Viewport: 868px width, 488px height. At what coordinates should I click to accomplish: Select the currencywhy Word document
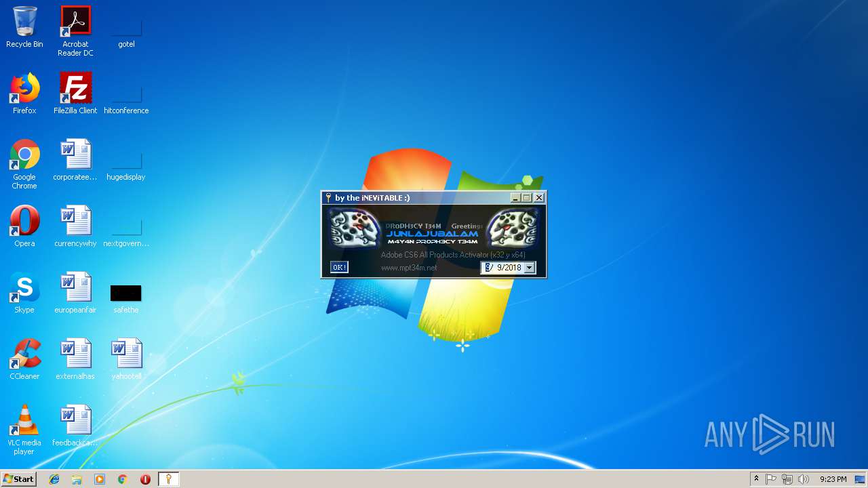pyautogui.click(x=75, y=226)
